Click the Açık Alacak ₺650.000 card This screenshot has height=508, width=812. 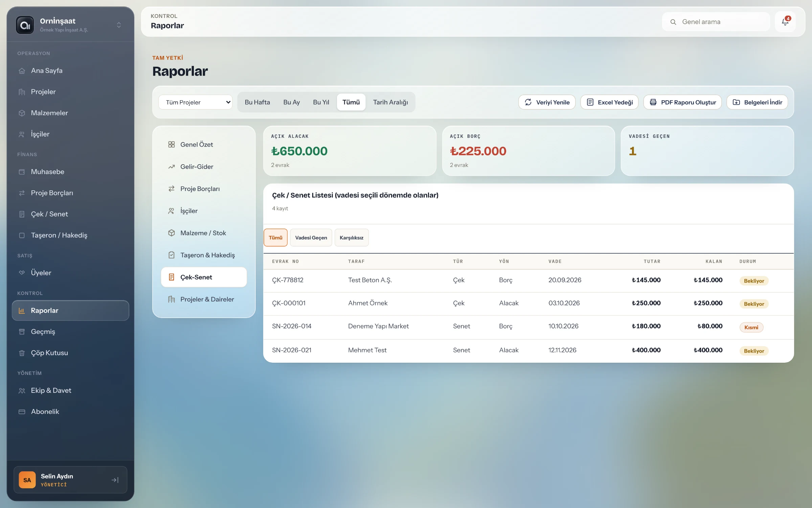349,151
